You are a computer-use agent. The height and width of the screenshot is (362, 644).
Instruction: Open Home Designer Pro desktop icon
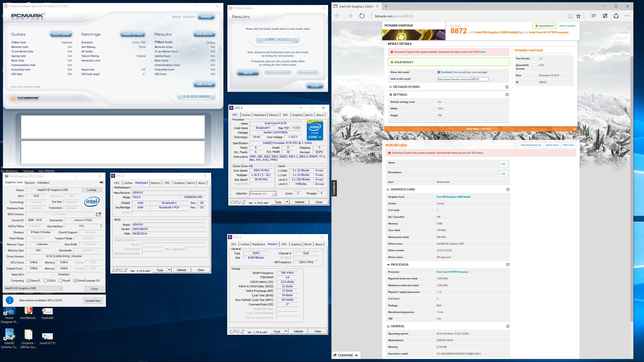[x=9, y=315]
